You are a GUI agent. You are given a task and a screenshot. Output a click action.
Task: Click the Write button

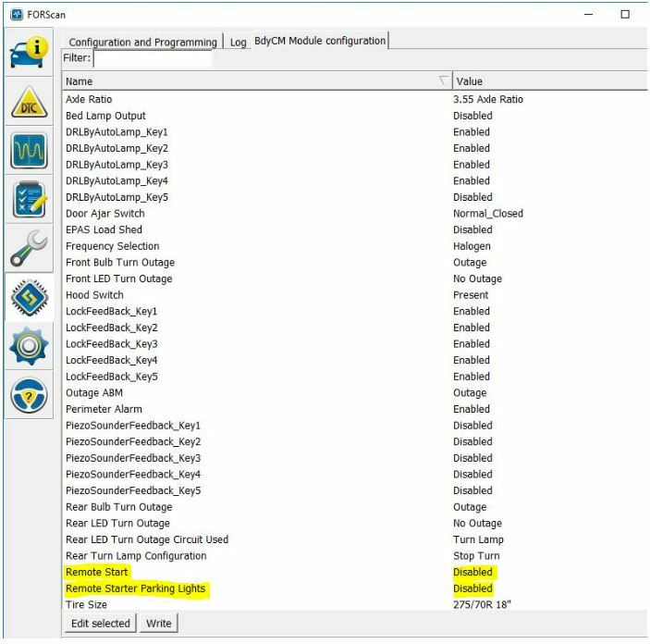pyautogui.click(x=159, y=624)
